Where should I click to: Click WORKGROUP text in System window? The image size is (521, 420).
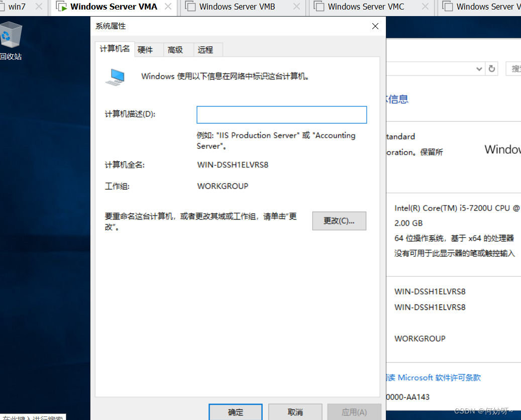pos(420,339)
